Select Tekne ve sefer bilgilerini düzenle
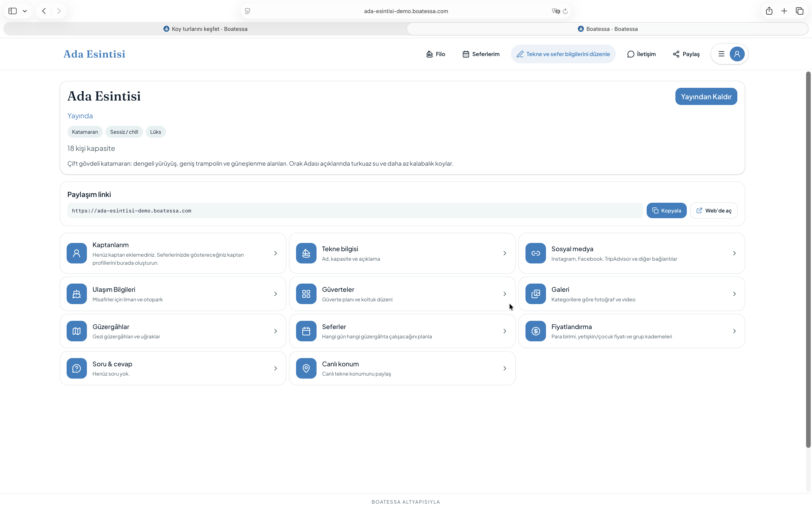 pyautogui.click(x=563, y=54)
